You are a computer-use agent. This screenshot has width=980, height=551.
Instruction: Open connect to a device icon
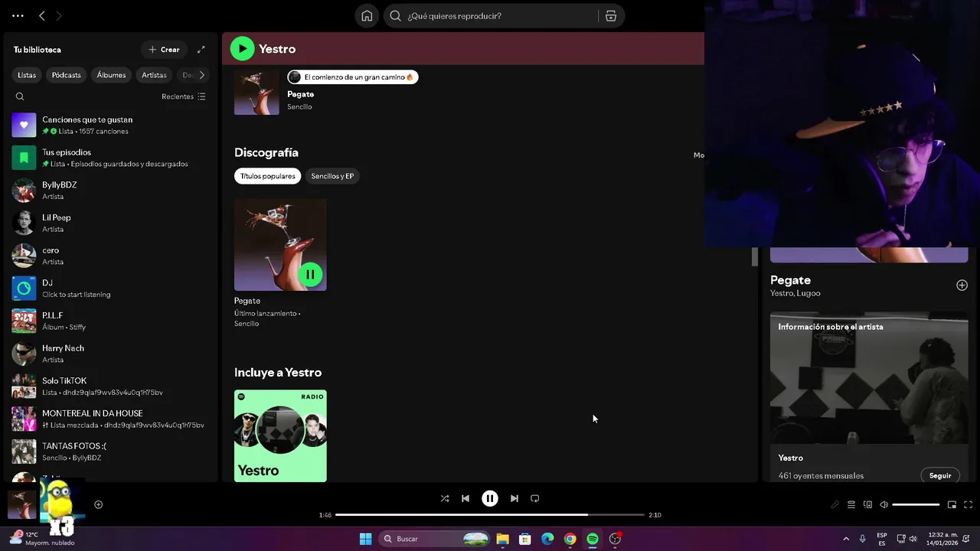coord(867,504)
